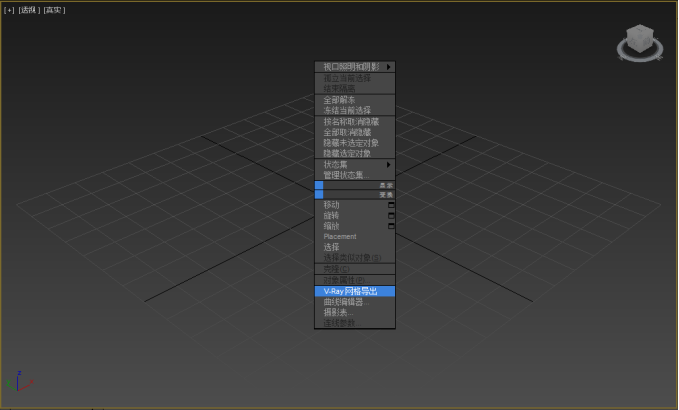Click highlighted V-Ray 网格导出 entry
The height and width of the screenshot is (410, 679).
pyautogui.click(x=355, y=291)
